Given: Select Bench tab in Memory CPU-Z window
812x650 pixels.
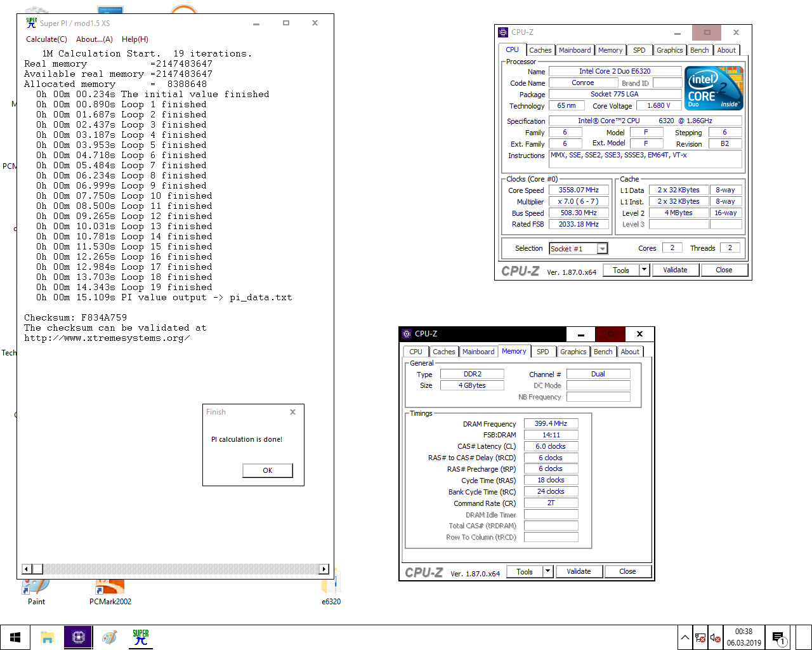Looking at the screenshot, I should 603,352.
